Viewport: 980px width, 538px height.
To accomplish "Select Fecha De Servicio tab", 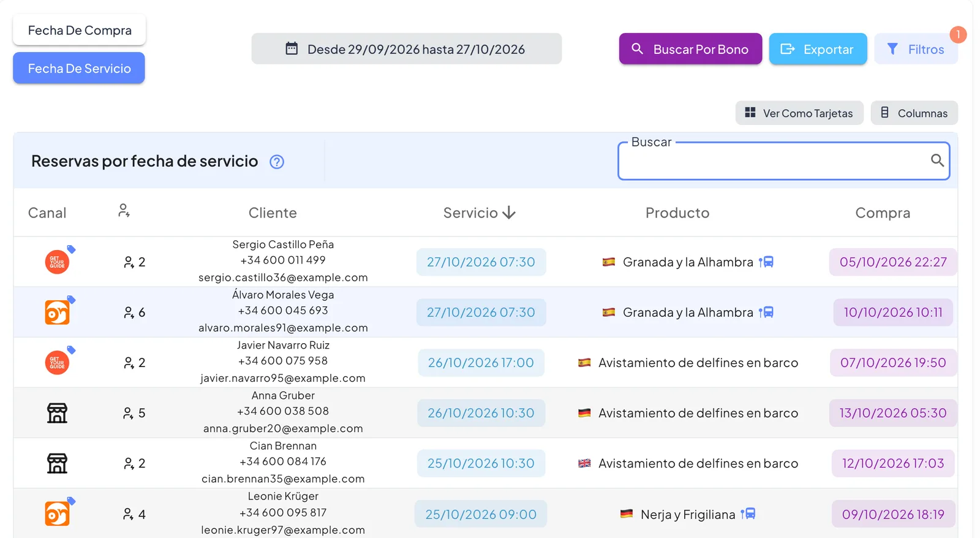I will (79, 68).
